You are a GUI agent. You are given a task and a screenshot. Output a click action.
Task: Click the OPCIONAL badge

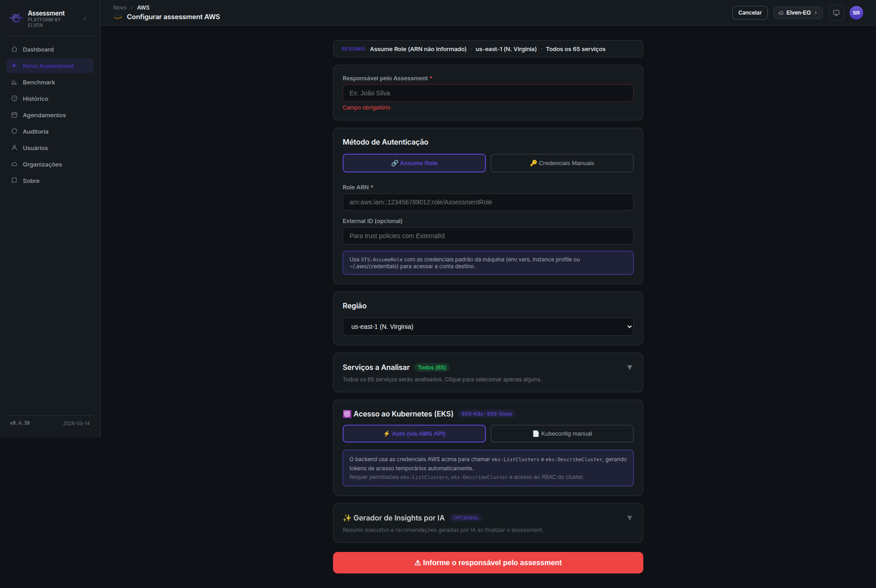click(x=465, y=518)
